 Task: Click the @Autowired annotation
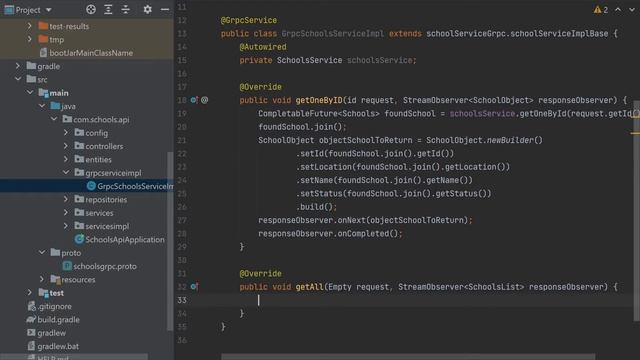(263, 47)
